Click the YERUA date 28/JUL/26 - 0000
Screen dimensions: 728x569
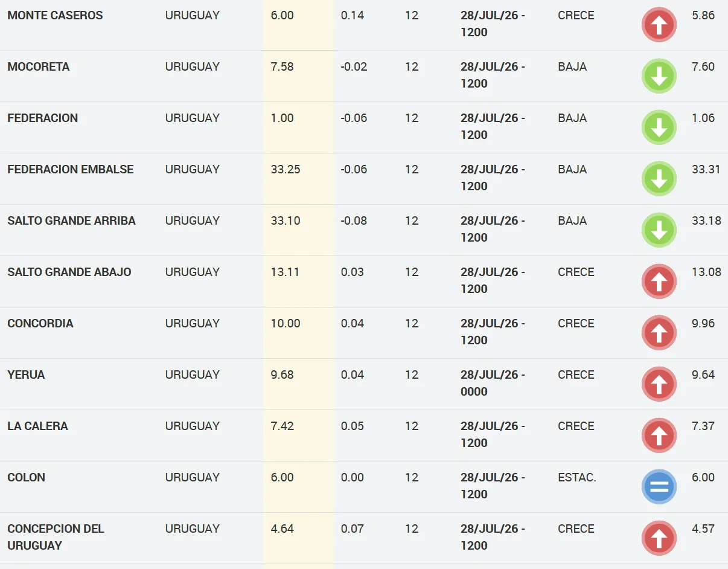[493, 383]
